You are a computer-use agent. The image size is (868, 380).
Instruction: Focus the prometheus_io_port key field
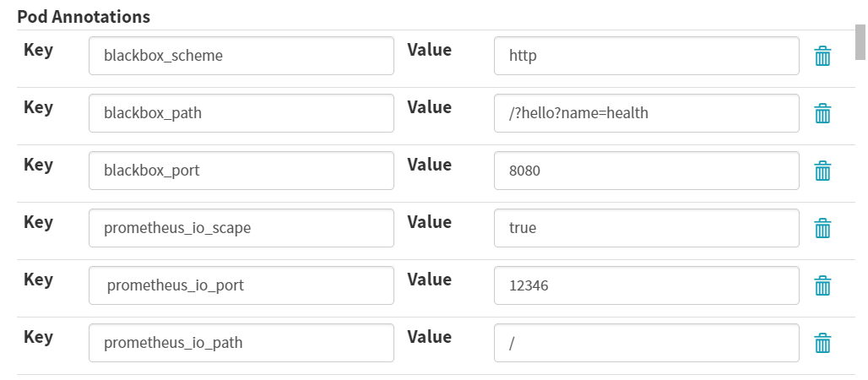coord(241,285)
